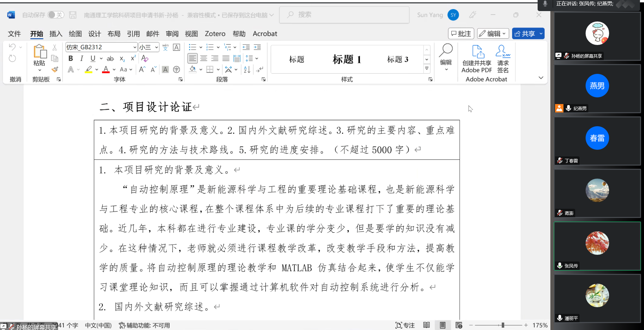644x330 pixels.
Task: Expand the font size dropdown
Action: tap(156, 47)
